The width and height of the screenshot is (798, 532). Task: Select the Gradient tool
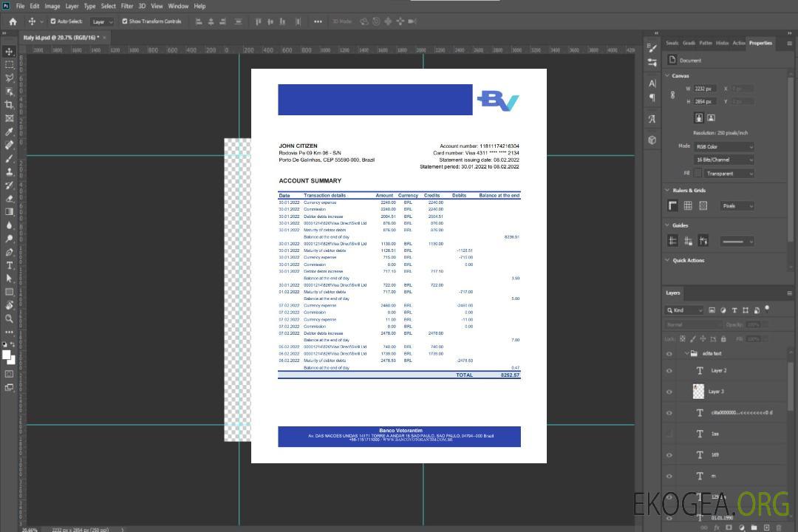(x=9, y=212)
